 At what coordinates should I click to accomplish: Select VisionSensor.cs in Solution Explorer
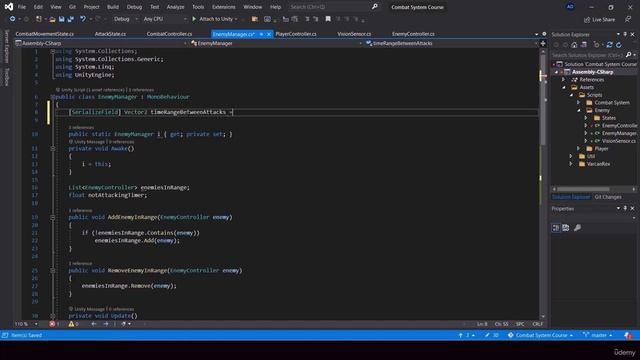coord(618,141)
